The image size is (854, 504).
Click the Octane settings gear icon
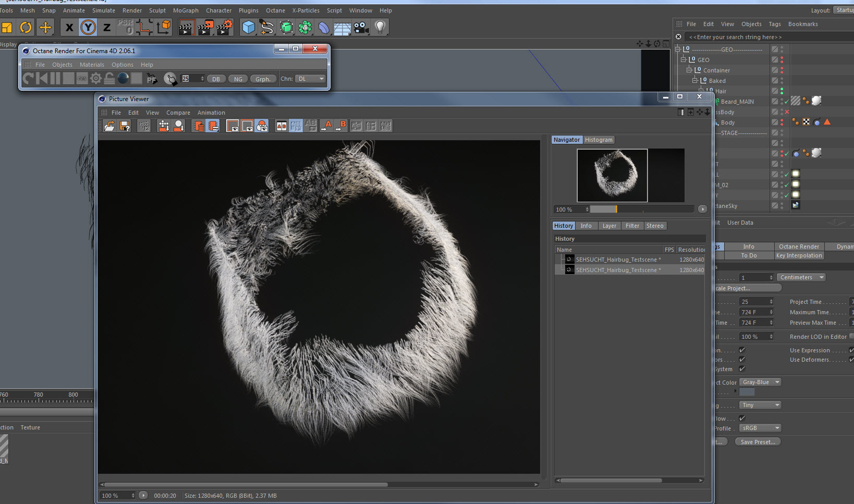[x=96, y=79]
